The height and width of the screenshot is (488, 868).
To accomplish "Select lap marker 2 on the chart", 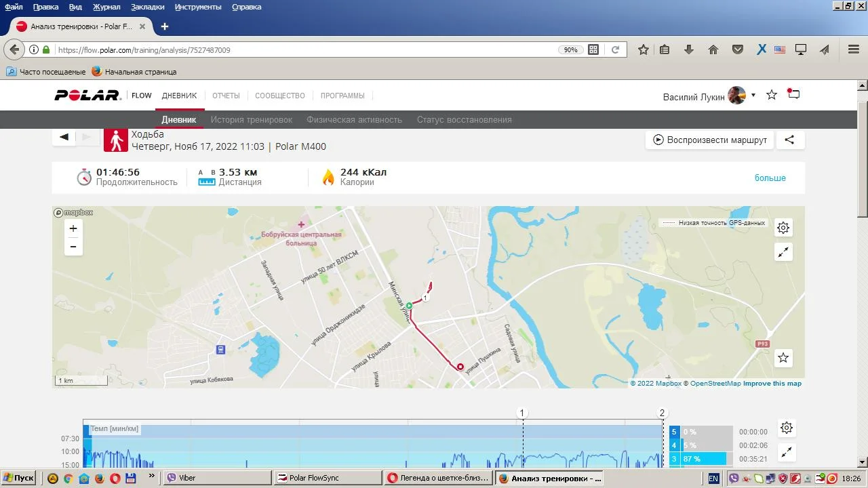I will click(663, 413).
